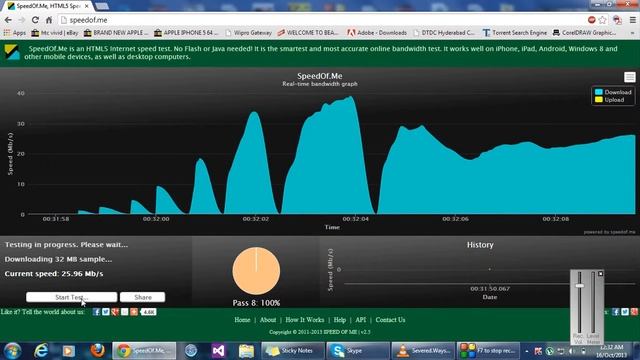
Task: Click the 'F7 to stop rec' taskbar item
Action: point(488,351)
